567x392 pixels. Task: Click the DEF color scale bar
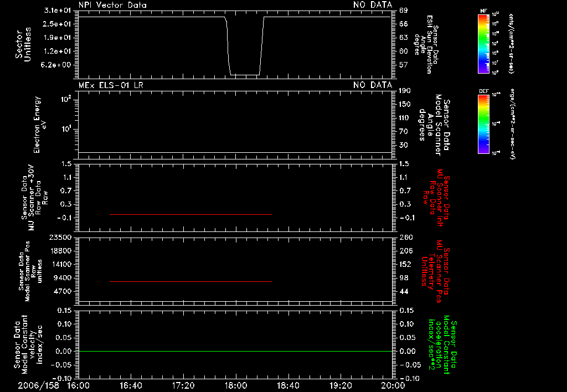tap(483, 124)
